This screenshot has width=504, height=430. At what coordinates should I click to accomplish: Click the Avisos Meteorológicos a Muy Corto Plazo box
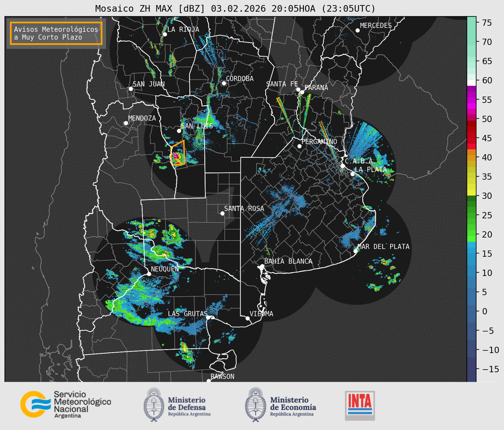click(x=56, y=33)
